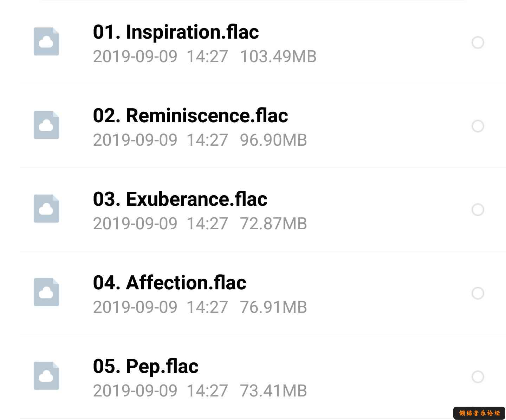Open 04. Affection.flac by its title
The width and height of the screenshot is (506, 420).
pyautogui.click(x=170, y=283)
